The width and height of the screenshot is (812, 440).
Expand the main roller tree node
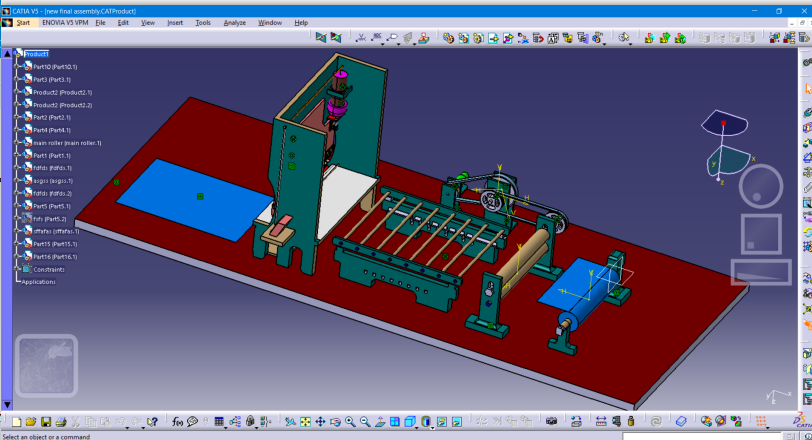17,143
